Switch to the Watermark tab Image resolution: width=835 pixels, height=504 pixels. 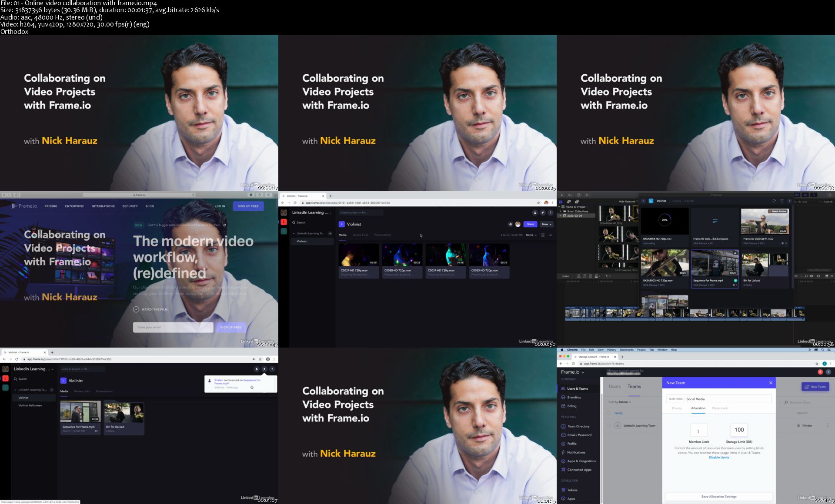click(719, 408)
